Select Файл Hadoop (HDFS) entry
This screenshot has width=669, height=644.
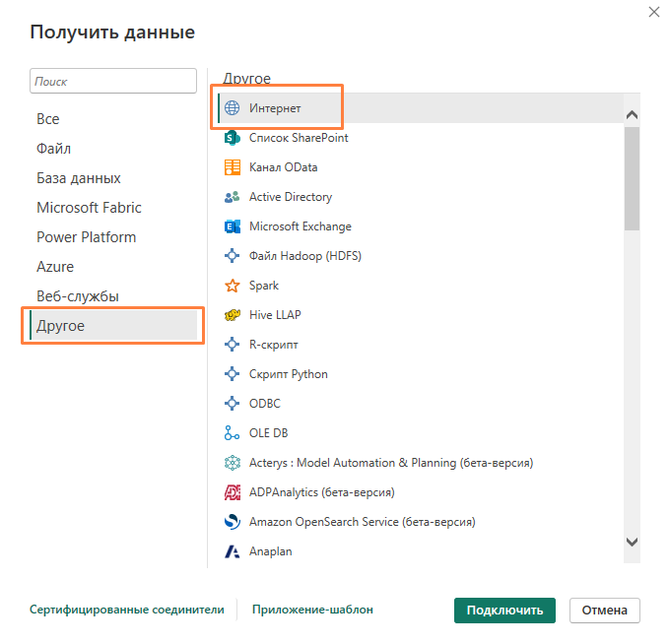pos(305,256)
